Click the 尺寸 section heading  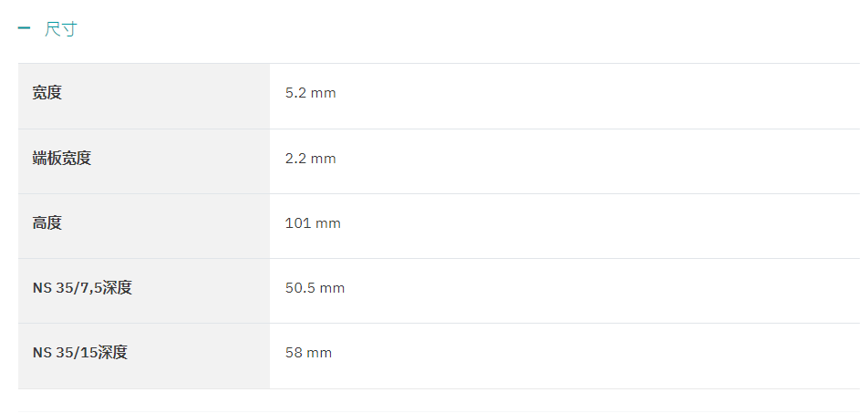pyautogui.click(x=61, y=29)
